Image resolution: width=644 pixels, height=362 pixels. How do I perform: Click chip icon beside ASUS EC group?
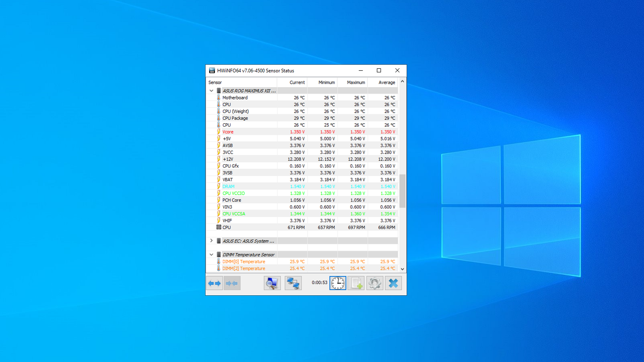point(219,241)
